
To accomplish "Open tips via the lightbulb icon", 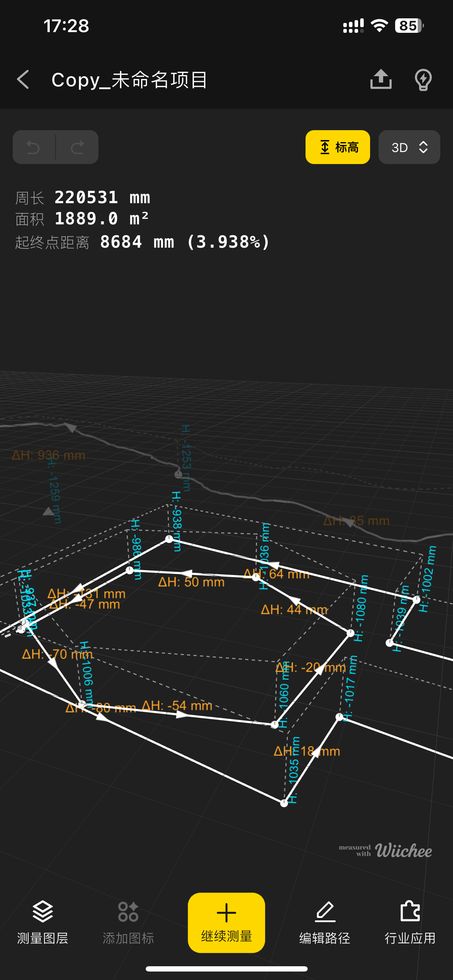I will (423, 79).
